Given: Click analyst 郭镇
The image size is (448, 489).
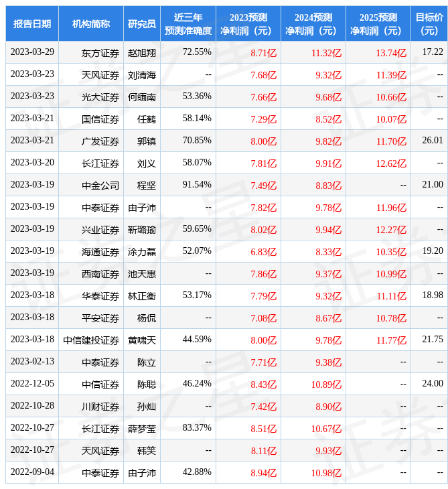Looking at the screenshot, I should [147, 141].
